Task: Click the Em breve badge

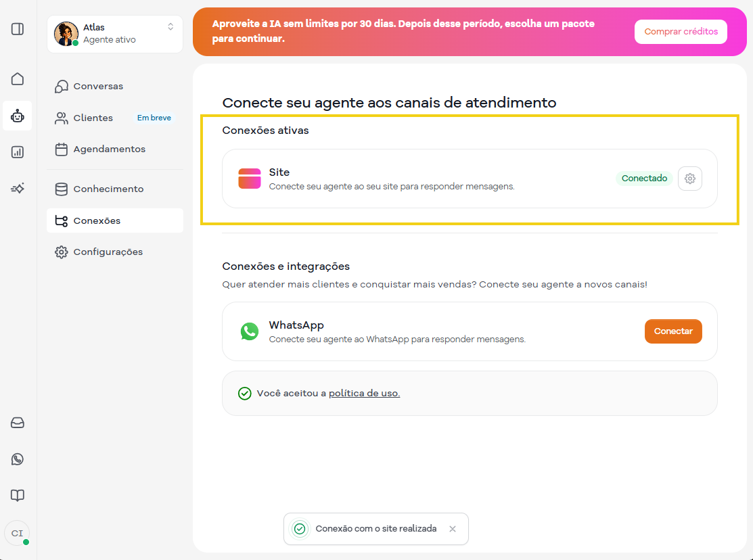Action: pyautogui.click(x=154, y=118)
